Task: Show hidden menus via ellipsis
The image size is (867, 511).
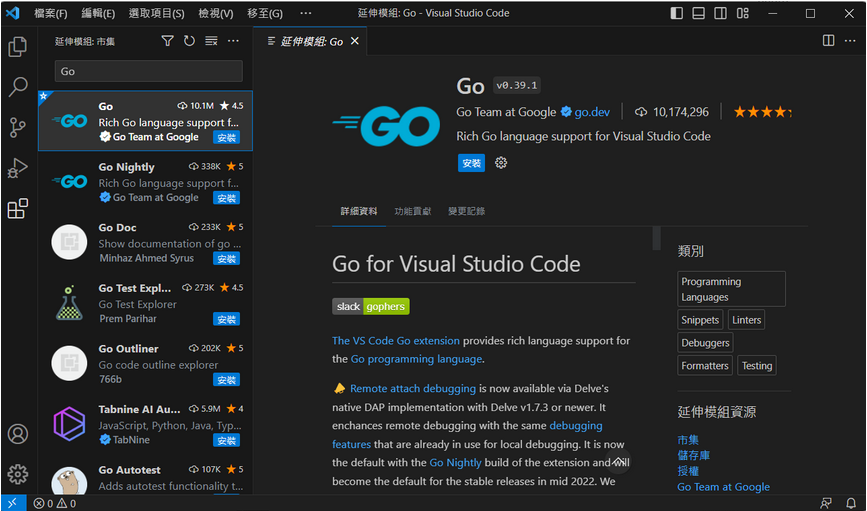Action: tap(305, 13)
